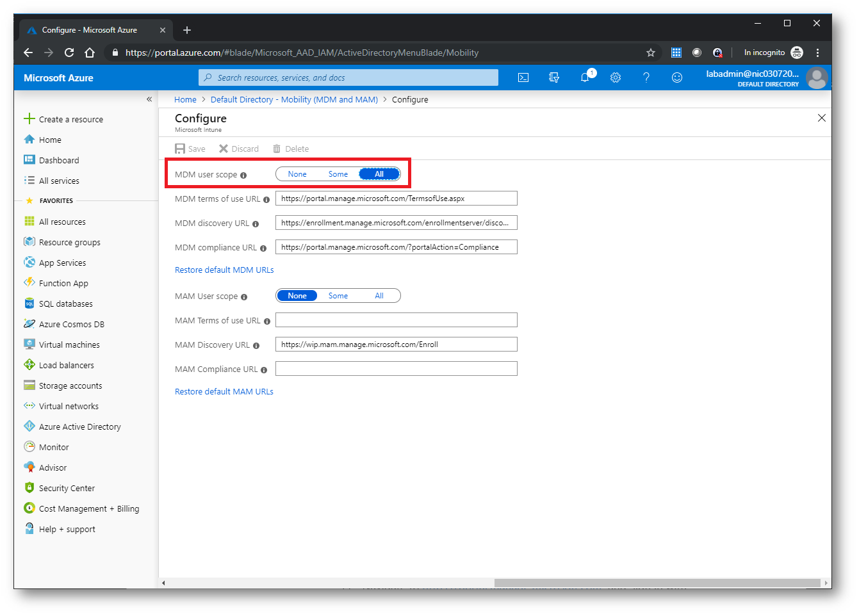Open a new browser tab
Image resolution: width=859 pixels, height=616 pixels.
(x=187, y=30)
